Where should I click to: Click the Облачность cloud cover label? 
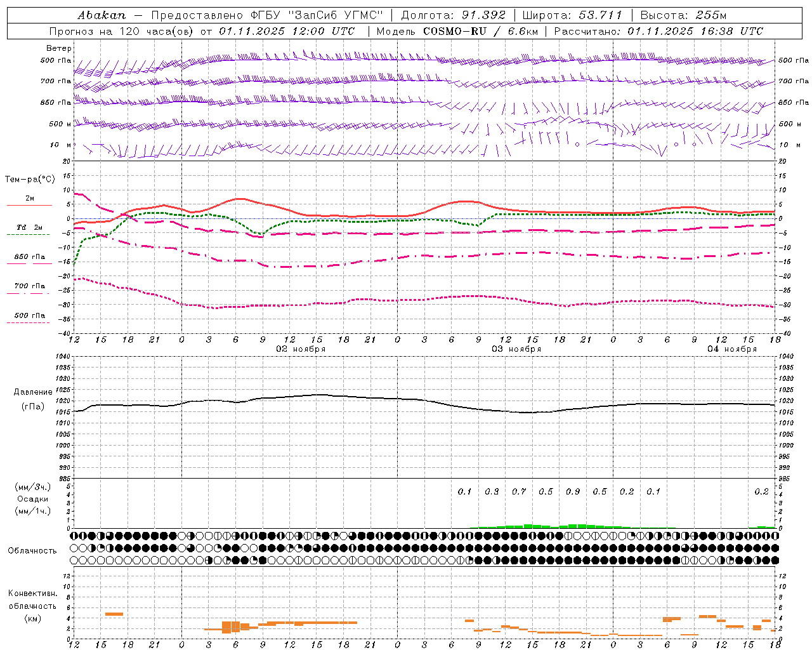[x=32, y=551]
